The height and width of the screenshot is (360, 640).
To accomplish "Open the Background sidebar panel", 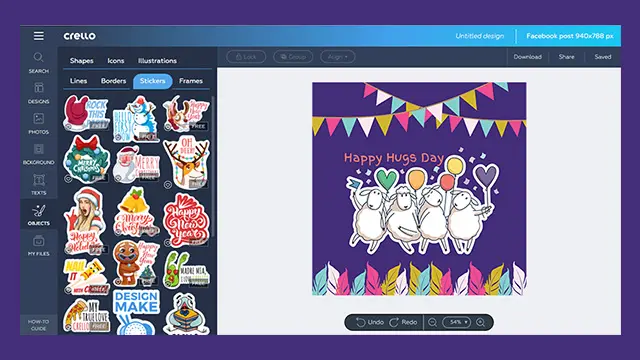I will 39,154.
